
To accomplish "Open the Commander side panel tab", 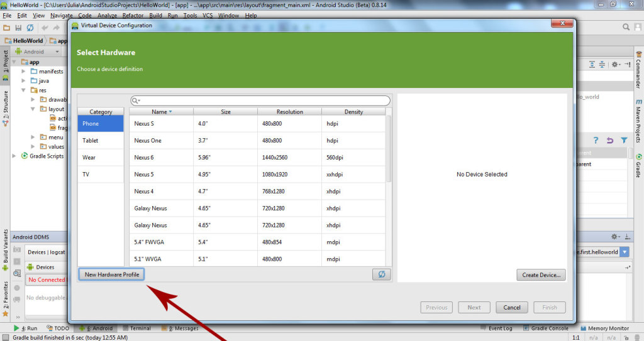I will click(x=639, y=70).
